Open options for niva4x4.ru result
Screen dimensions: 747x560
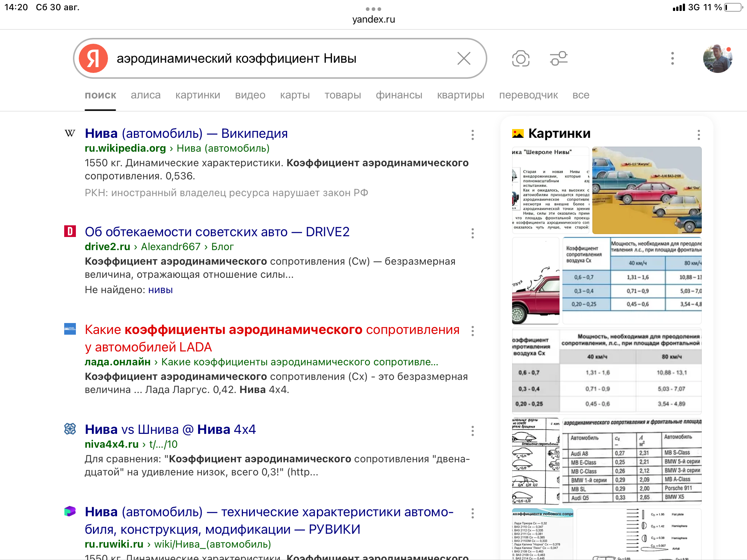point(472,431)
